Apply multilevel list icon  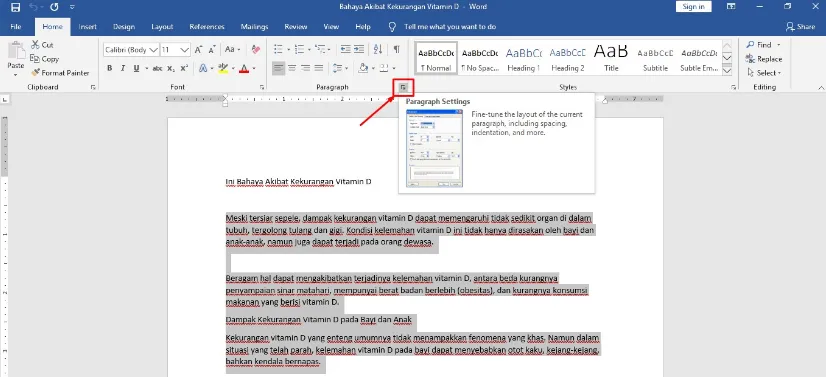[x=319, y=49]
